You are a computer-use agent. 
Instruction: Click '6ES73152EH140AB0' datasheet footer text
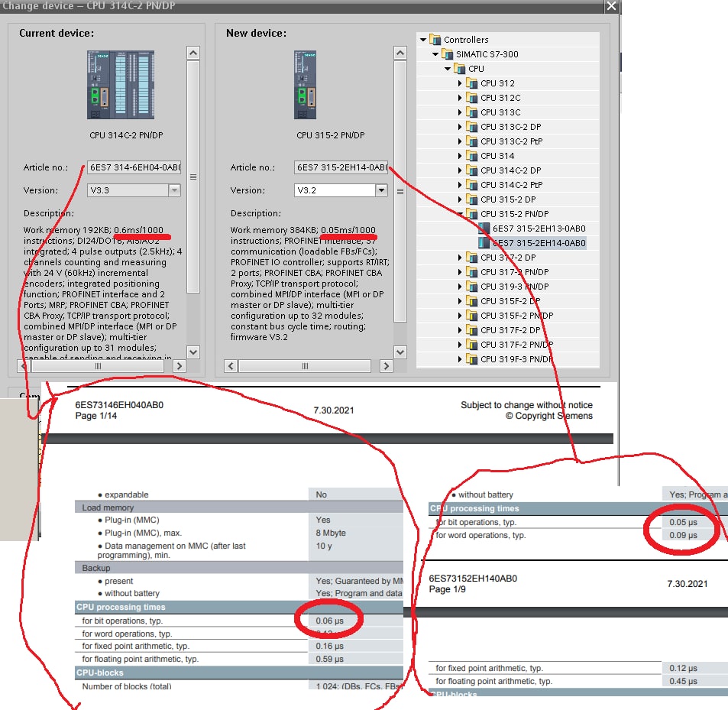(473, 578)
